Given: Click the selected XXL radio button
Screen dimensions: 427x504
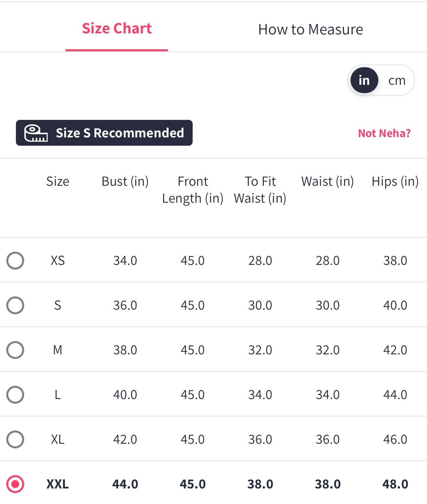Looking at the screenshot, I should [x=15, y=484].
